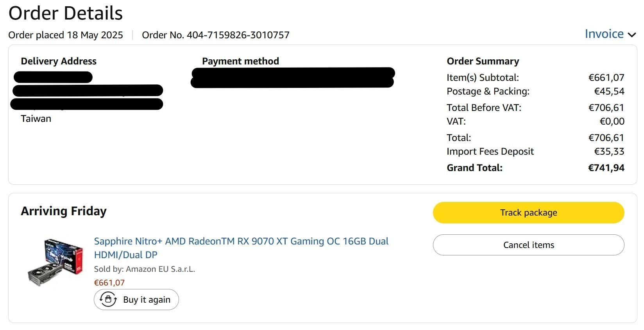Image resolution: width=644 pixels, height=330 pixels.
Task: Click the Postage & Packing label
Action: [488, 91]
